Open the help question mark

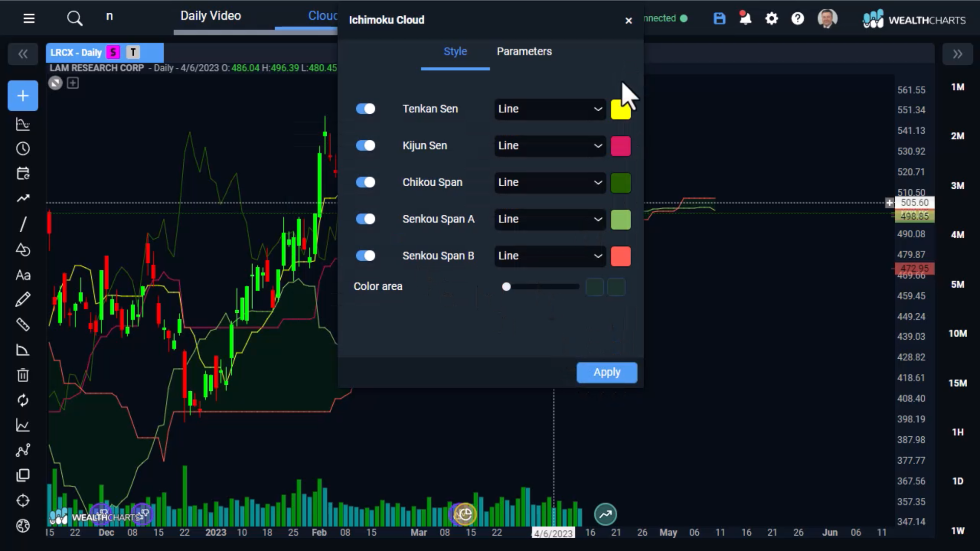pos(798,19)
